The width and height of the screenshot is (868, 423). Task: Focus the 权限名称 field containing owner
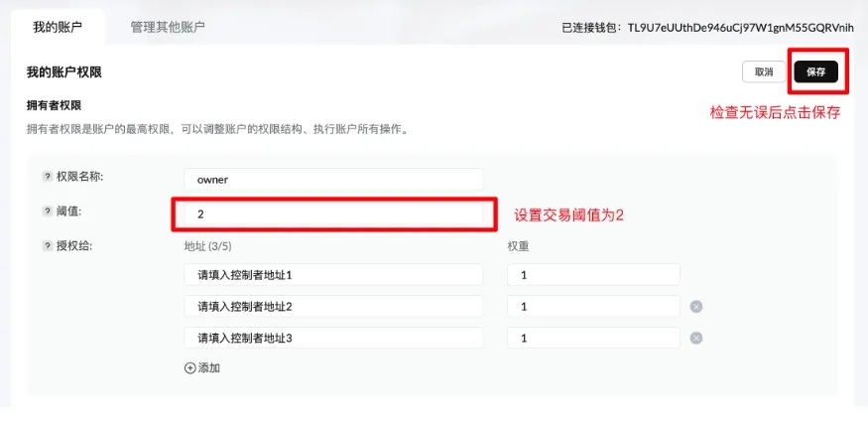point(333,180)
